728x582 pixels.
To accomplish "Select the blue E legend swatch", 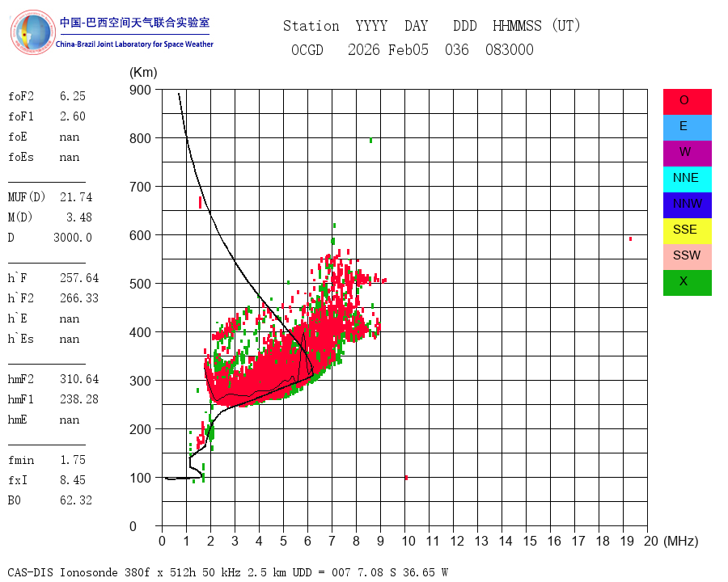I will 687,128.
